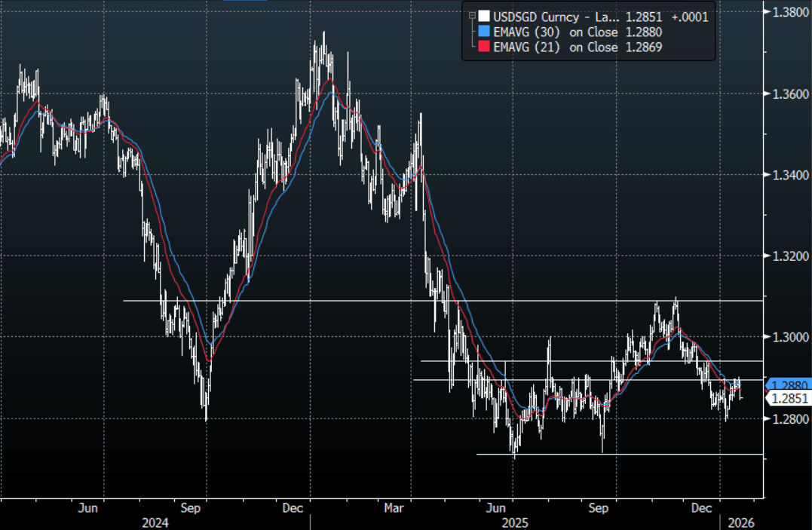Click the 1.3800 label on the price axis
Screen dimensions: 812x530
tap(788, 12)
